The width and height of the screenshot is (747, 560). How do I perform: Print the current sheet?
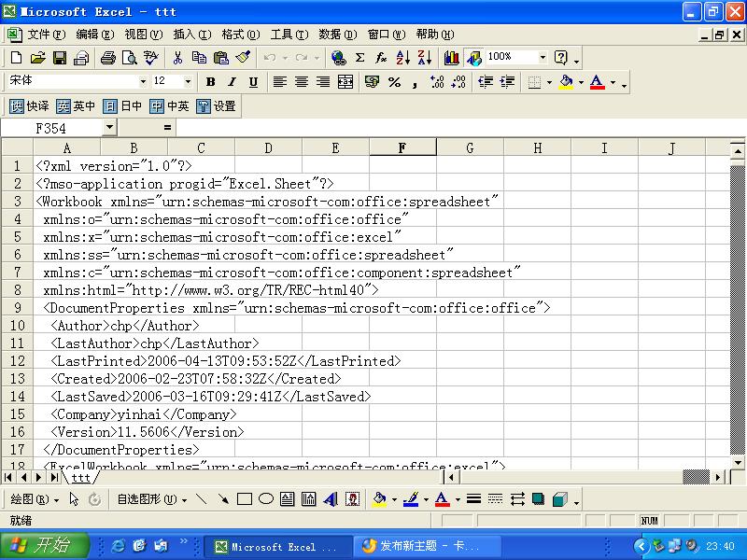107,58
